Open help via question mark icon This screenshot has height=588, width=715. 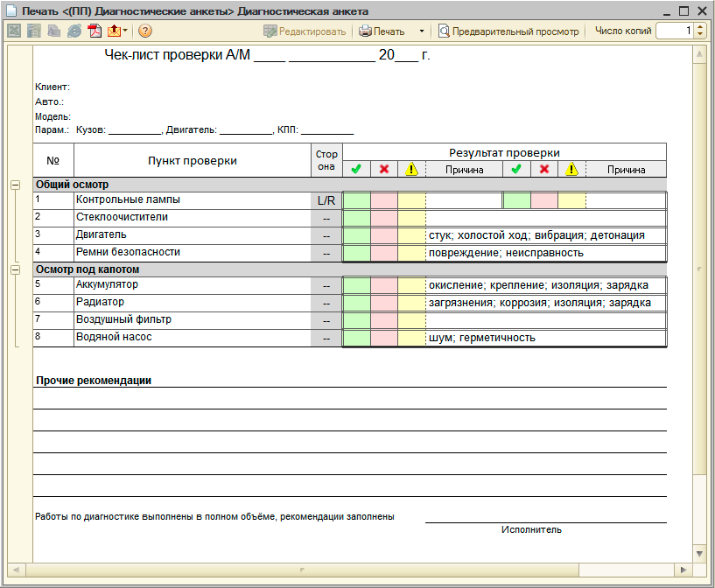point(145,31)
